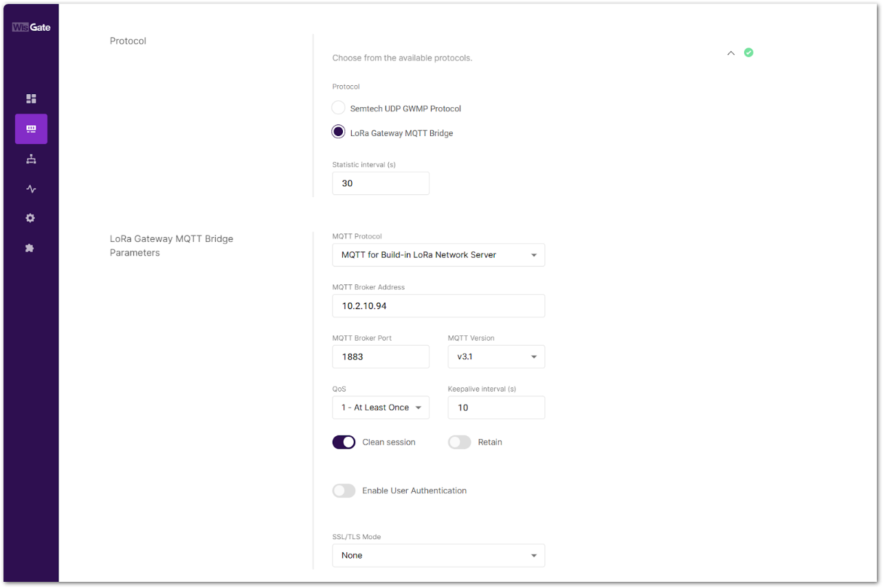Viewport: 883px width, 588px height.
Task: Open the MQTT Version dropdown
Action: point(496,357)
